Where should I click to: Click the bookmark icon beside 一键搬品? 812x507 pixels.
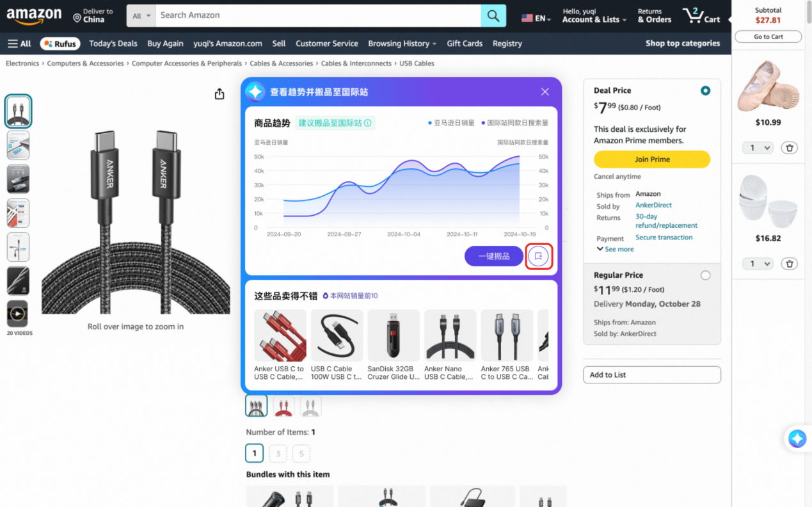pos(538,256)
